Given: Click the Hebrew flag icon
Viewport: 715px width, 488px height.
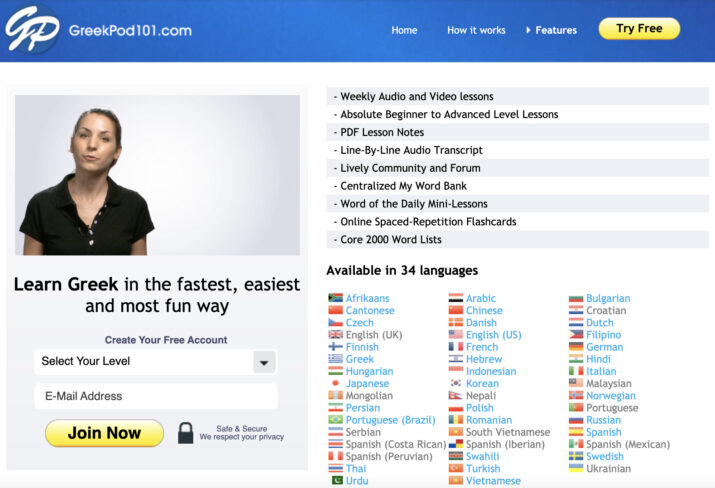Looking at the screenshot, I should pos(456,359).
